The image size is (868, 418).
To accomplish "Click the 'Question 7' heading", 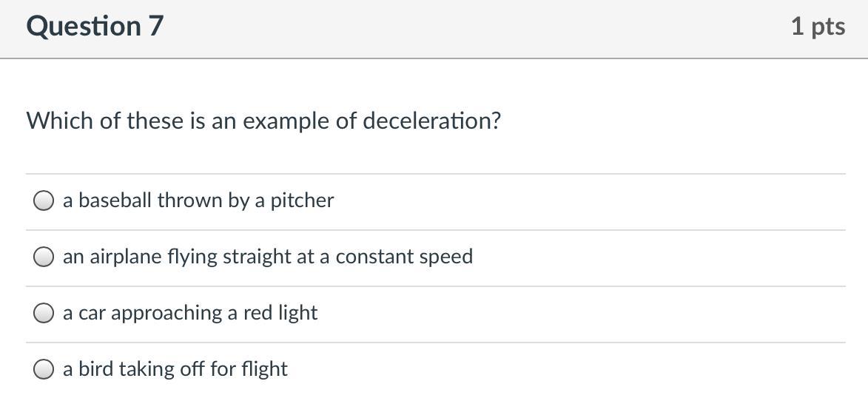I will [95, 27].
